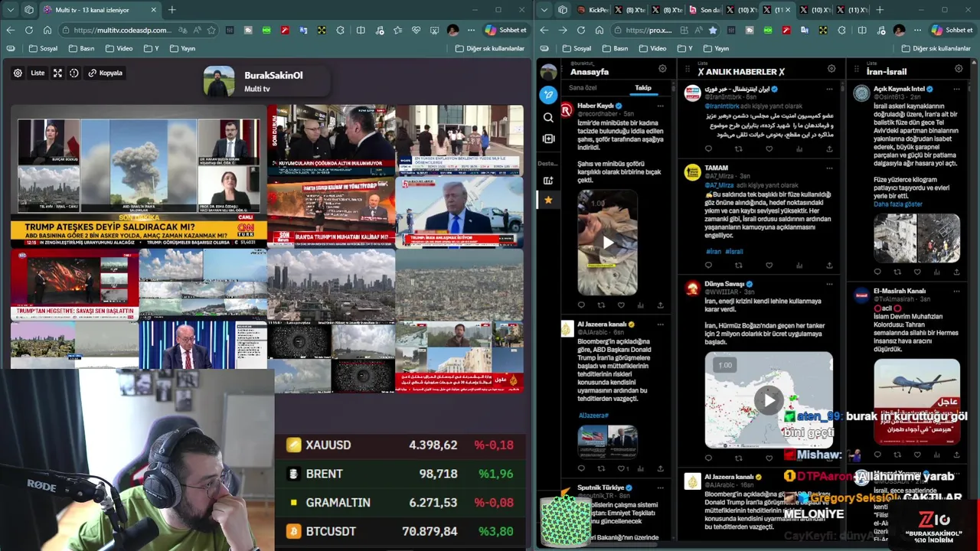
Task: Open the split screen icon left window
Action: pyautogui.click(x=361, y=30)
